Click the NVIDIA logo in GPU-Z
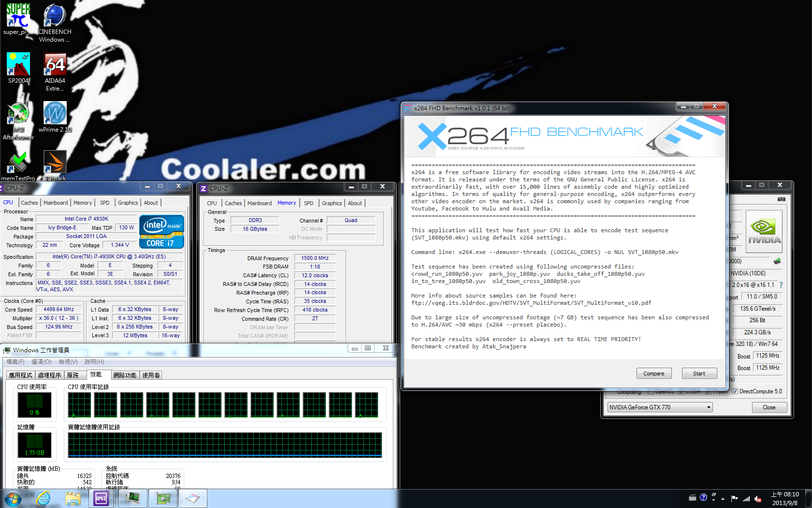 [x=764, y=231]
